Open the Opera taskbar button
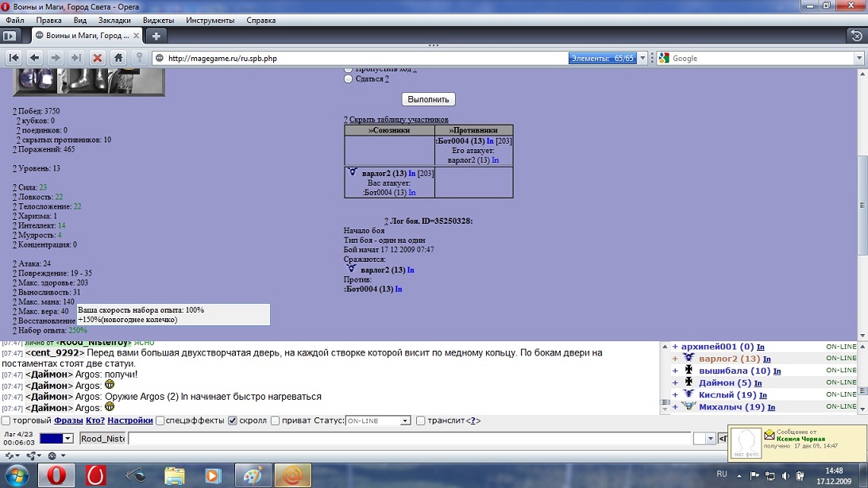This screenshot has height=488, width=868. (56, 475)
